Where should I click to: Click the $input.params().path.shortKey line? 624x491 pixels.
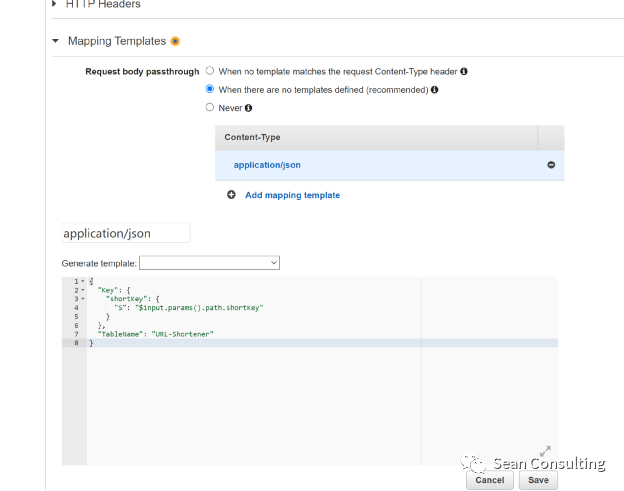pos(189,308)
